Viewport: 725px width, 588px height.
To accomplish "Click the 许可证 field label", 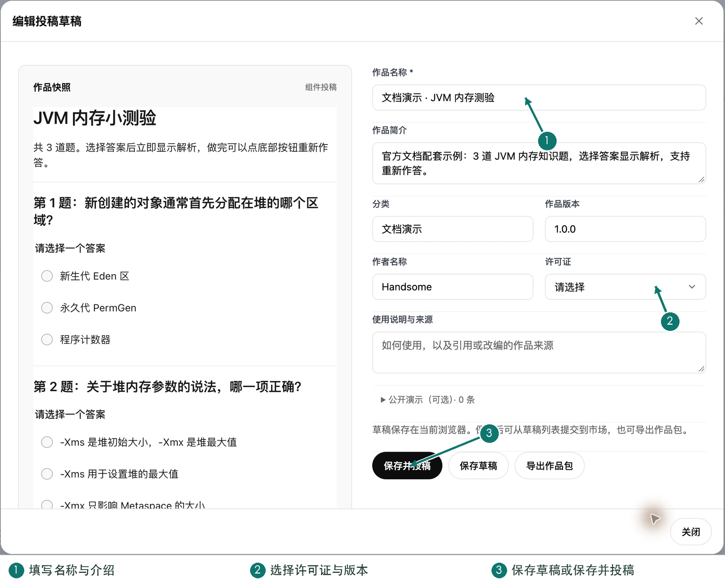I will (558, 262).
